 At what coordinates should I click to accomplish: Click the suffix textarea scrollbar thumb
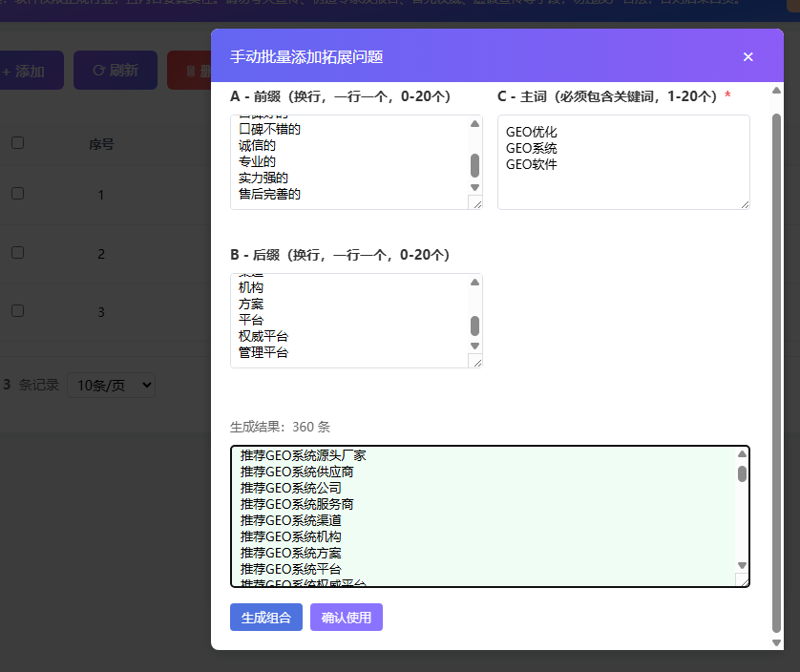tap(475, 325)
